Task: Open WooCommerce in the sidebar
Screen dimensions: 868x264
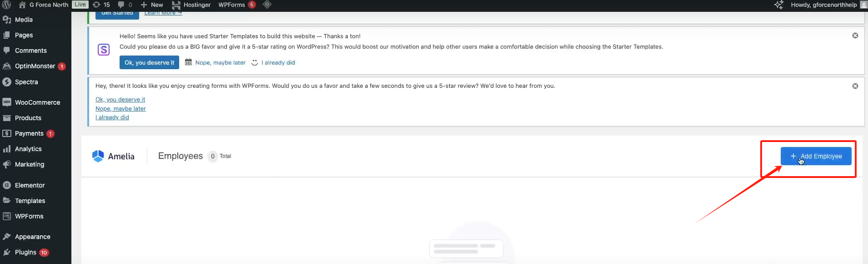Action: coord(37,102)
